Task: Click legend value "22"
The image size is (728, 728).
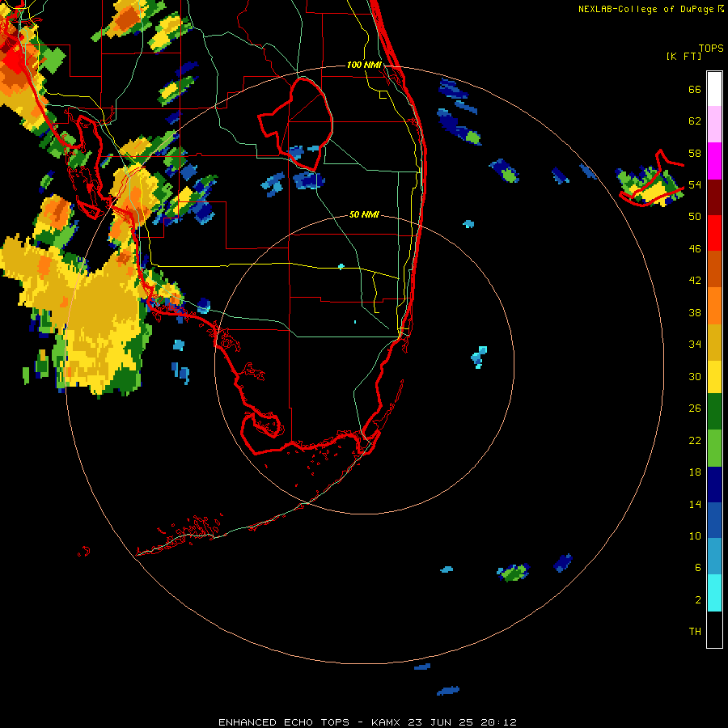Action: [695, 440]
